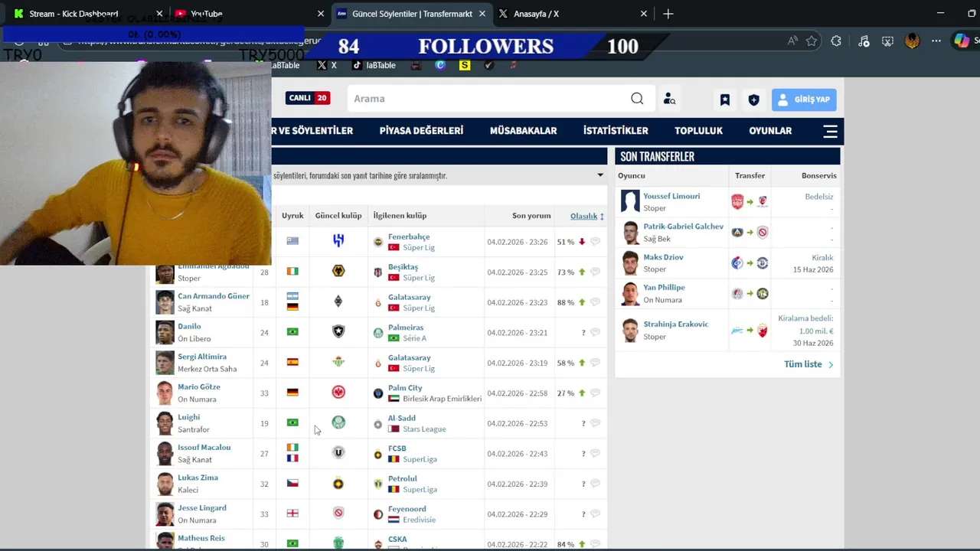The height and width of the screenshot is (551, 980).
Task: Focus the Arama search field
Action: [490, 99]
